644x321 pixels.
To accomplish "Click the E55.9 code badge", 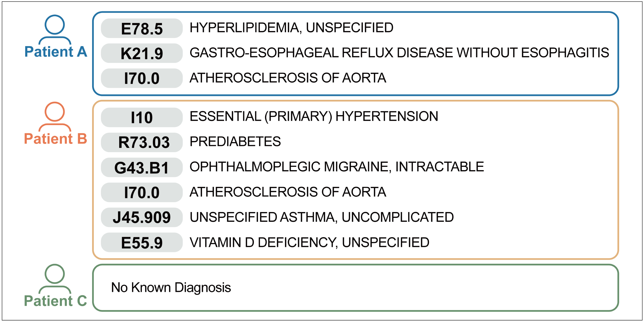I will click(142, 242).
